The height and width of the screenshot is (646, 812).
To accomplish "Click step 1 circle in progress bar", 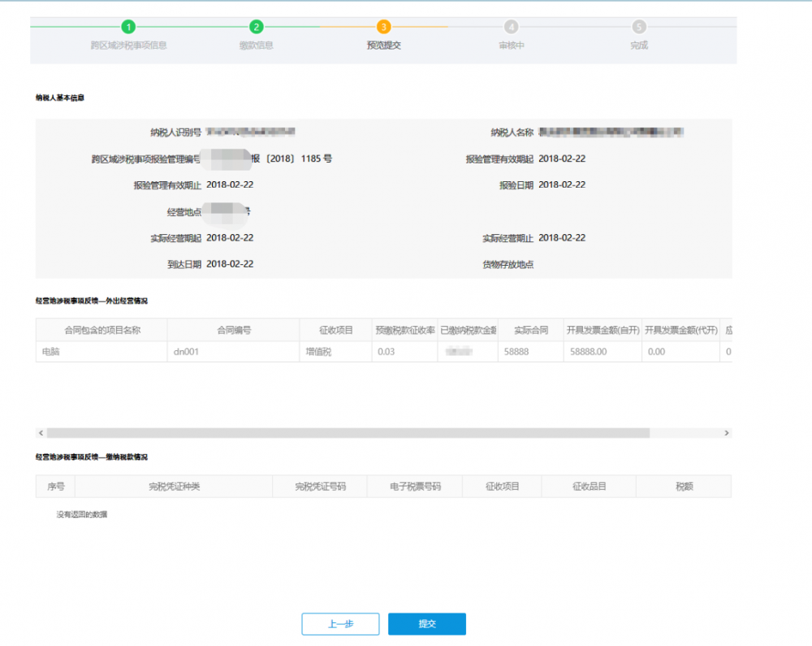I will (128, 27).
